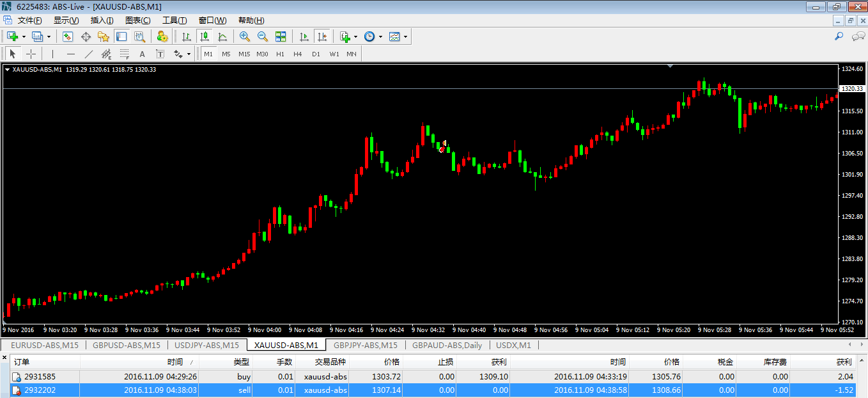This screenshot has height=398, width=868.
Task: Open the Expert Advisors gear icon
Action: coord(162,36)
